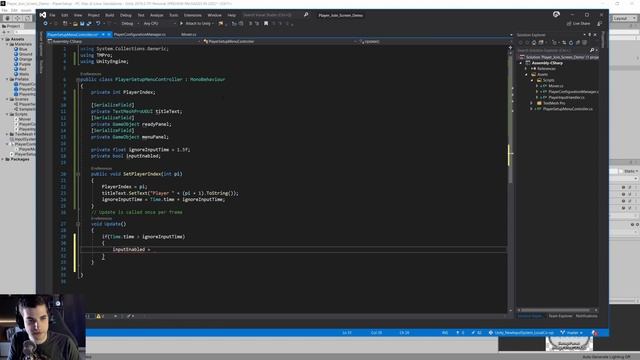The height and width of the screenshot is (360, 640).
Task: Switch to PlayerSetupMenuController.cs tab
Action: pos(73,35)
